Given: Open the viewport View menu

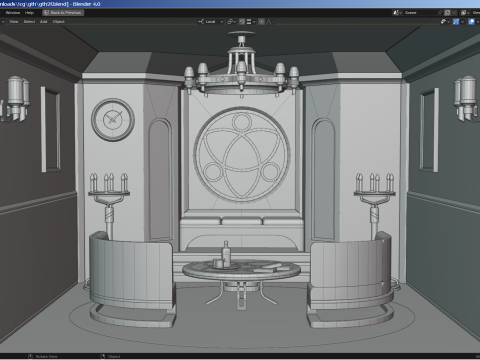Looking at the screenshot, I should [x=14, y=21].
